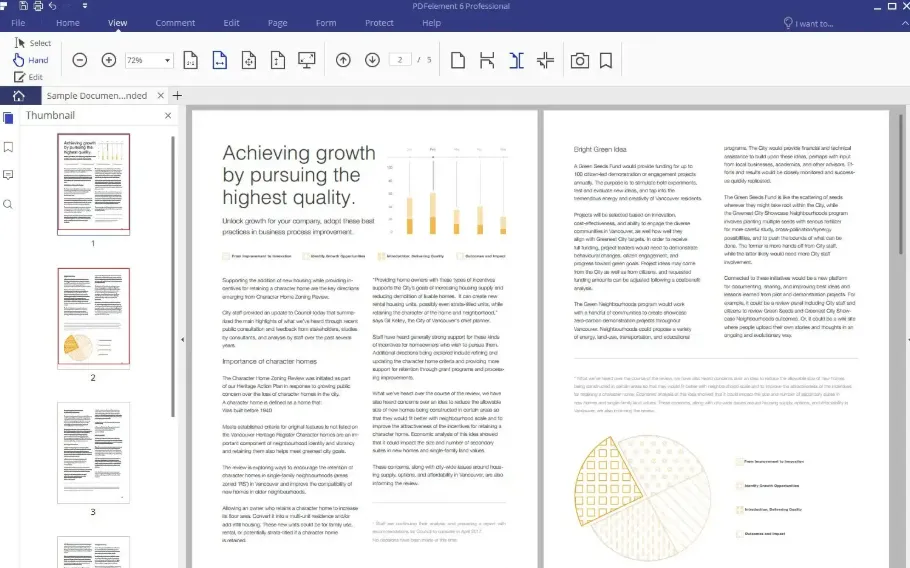Select page 2 thumbnail
The width and height of the screenshot is (910, 568).
click(x=93, y=318)
